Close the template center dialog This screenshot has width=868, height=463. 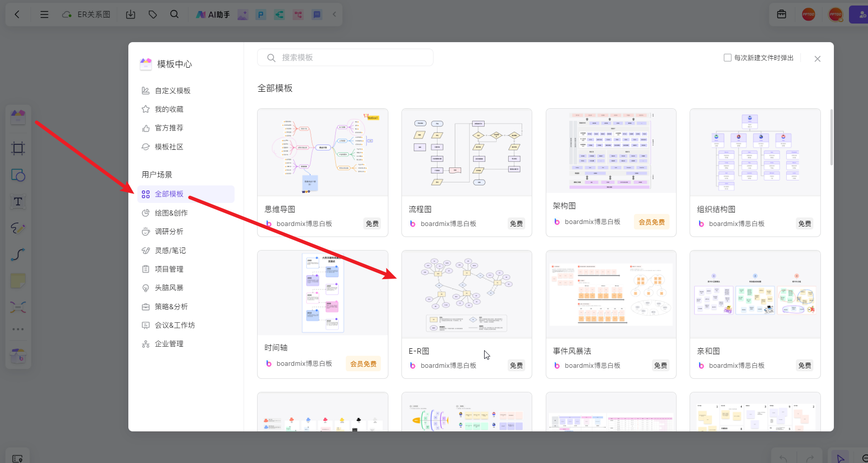click(817, 59)
